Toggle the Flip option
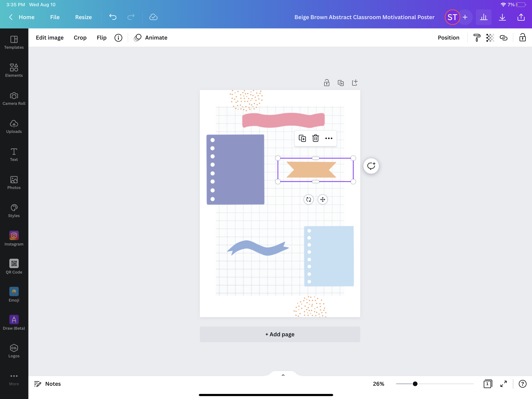Screen dimensions: 532x399 (x=101, y=37)
